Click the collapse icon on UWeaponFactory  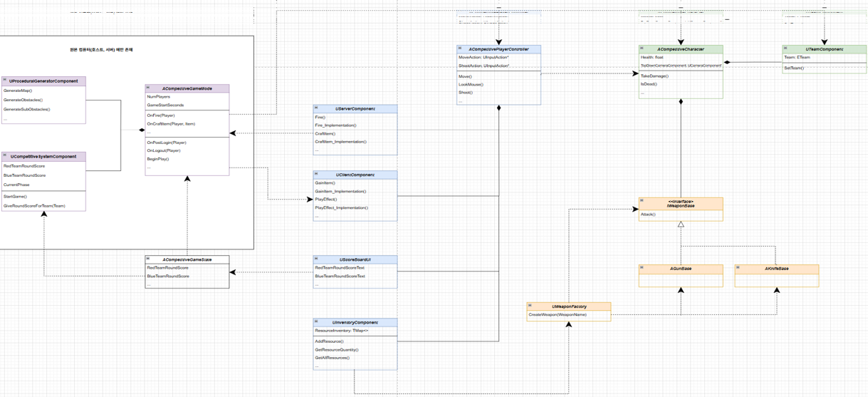[x=530, y=306]
